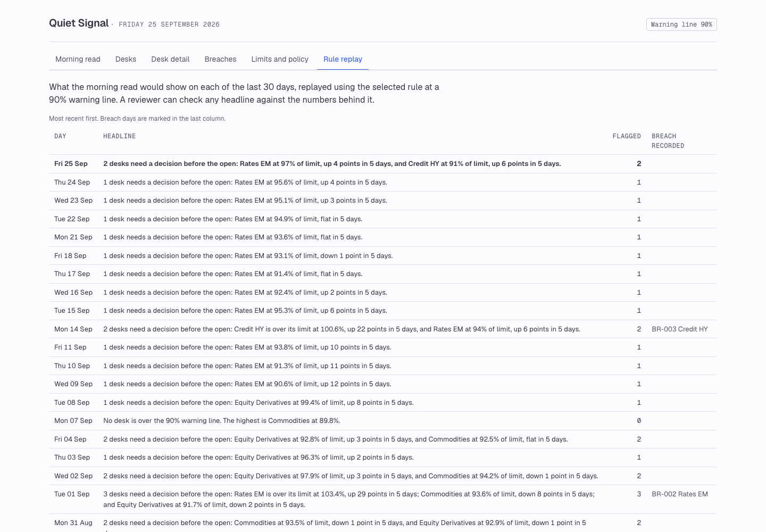
Task: Click the Tue 22 Sep headline at 94.9%
Action: click(233, 219)
